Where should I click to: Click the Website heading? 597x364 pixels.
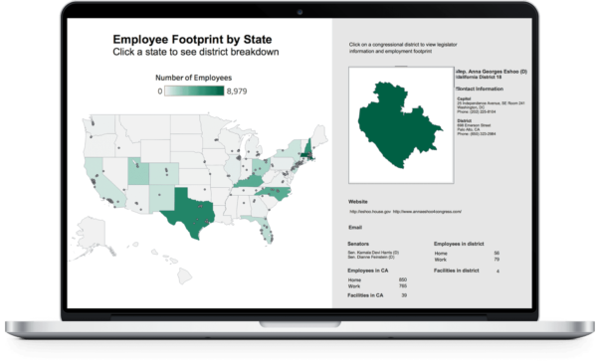pyautogui.click(x=358, y=202)
